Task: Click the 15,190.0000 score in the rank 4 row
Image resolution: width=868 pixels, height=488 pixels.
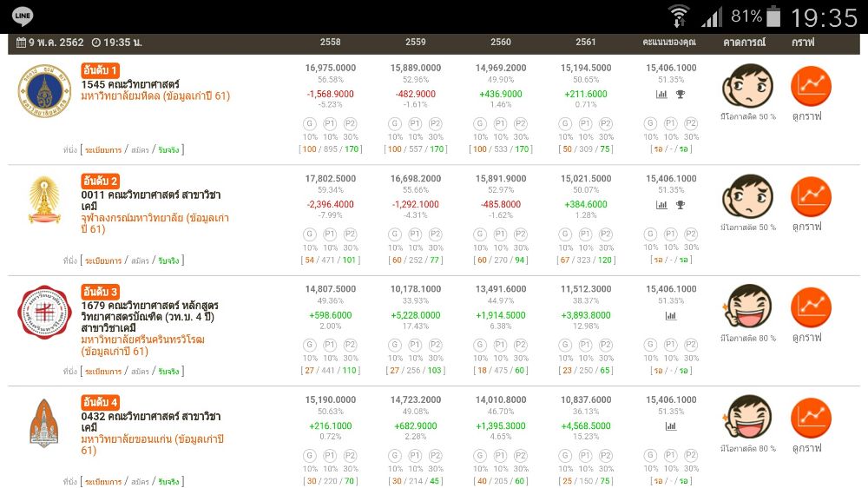Action: [331, 400]
